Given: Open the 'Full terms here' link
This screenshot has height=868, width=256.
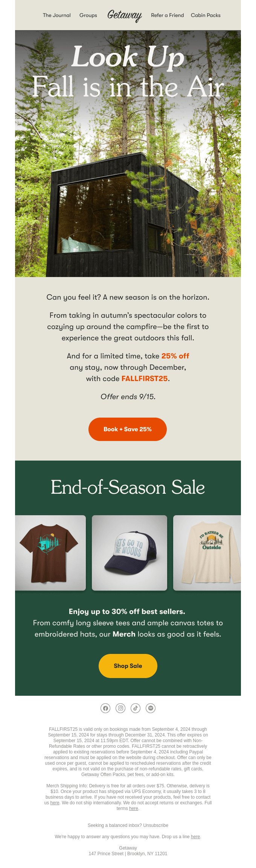Looking at the screenshot, I should pos(134,808).
